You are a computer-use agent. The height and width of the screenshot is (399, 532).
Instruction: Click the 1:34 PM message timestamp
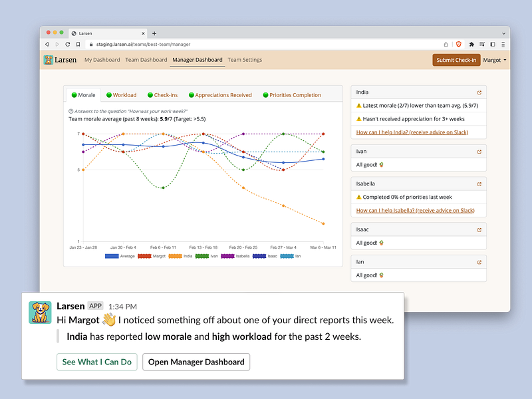pyautogui.click(x=122, y=307)
